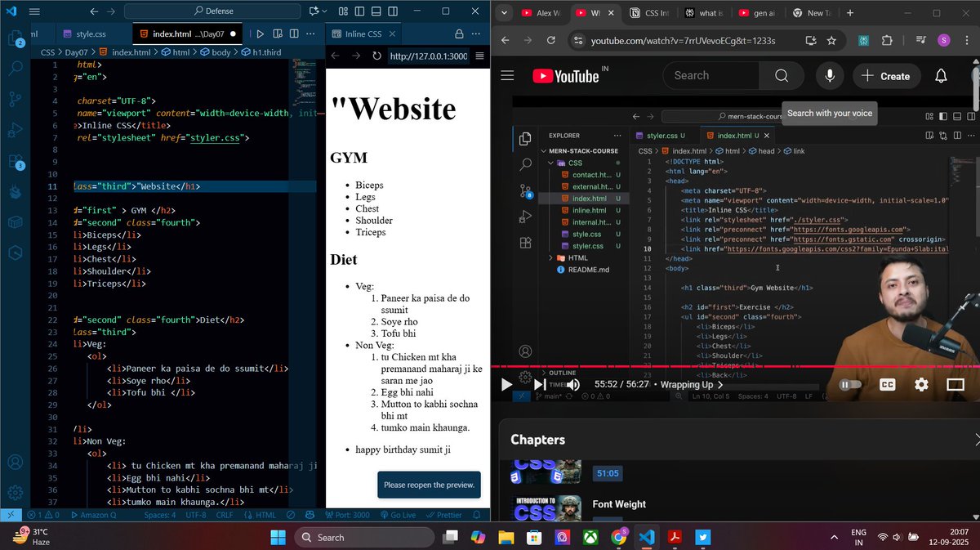The image size is (980, 550).
Task: Select YouTube's voice search microphone
Action: tap(830, 75)
